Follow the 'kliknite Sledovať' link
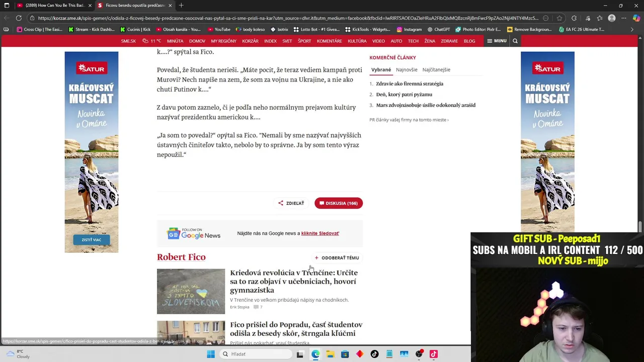 pos(320,233)
